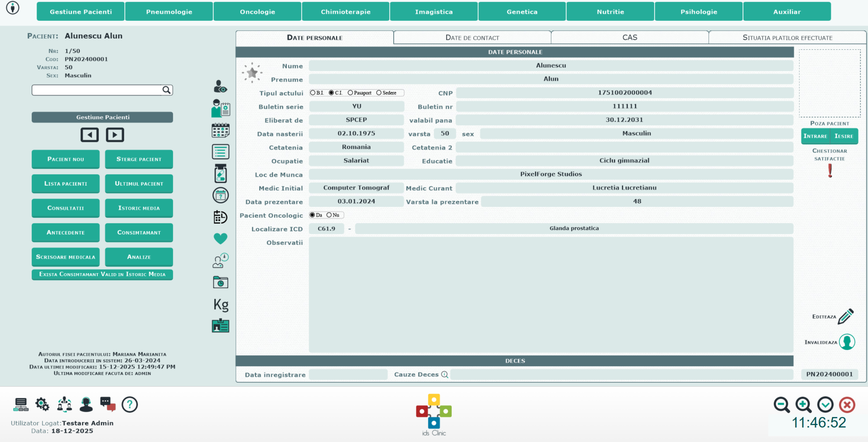Go to the previous patient arrow
This screenshot has height=442, width=868.
(90, 135)
